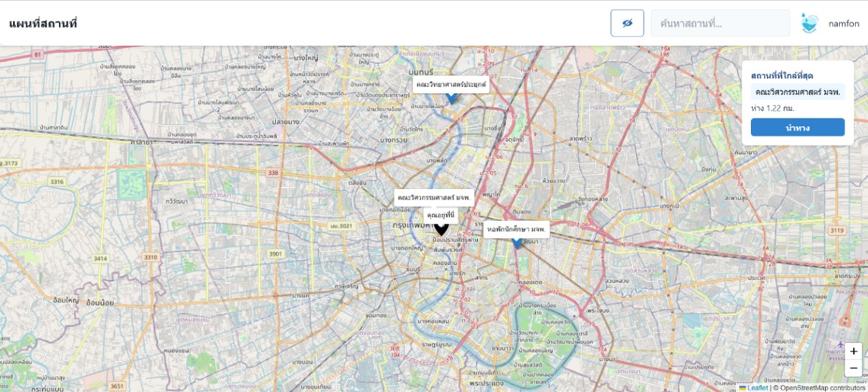Click the คุณอยู่ที่นี่ tooltip label
Screen dimensions: 868x392
coord(441,214)
